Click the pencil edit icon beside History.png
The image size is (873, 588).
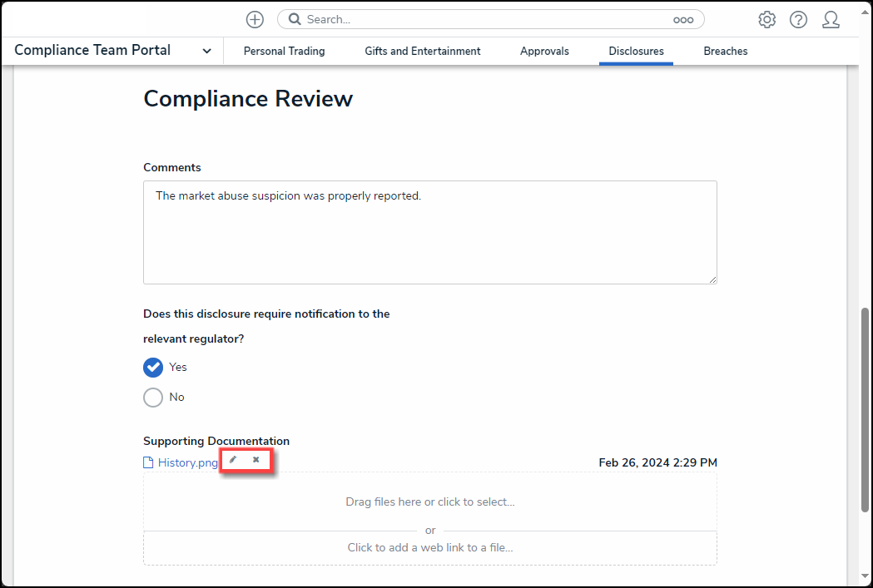[233, 460]
